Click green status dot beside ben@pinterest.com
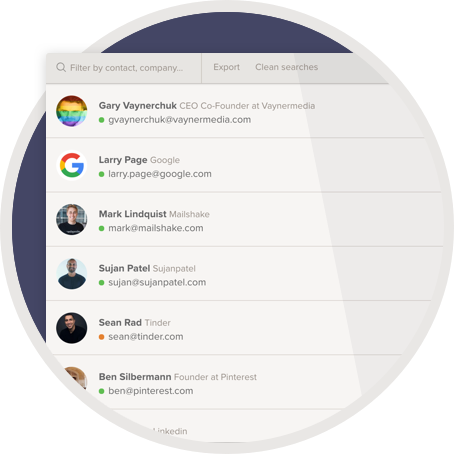 tap(102, 391)
